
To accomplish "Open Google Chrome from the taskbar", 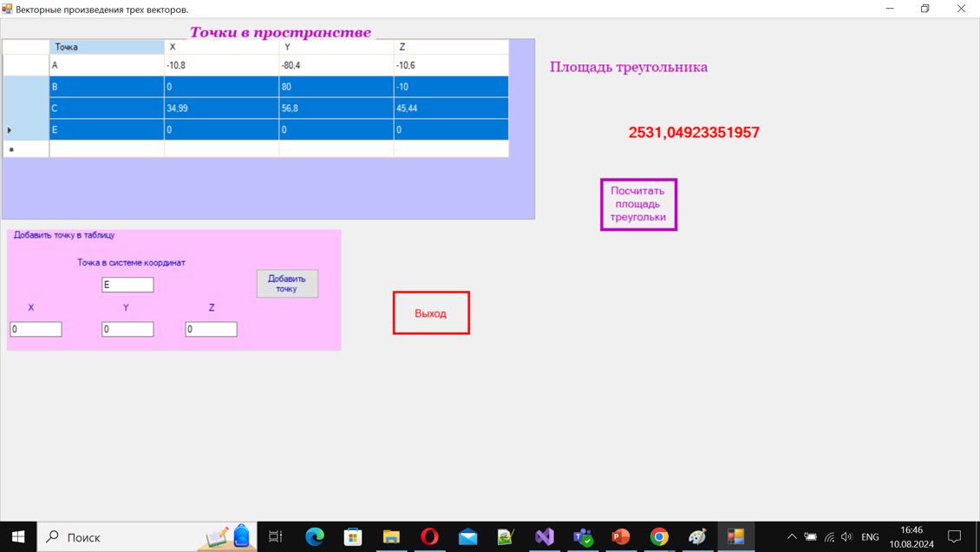I will (x=659, y=537).
